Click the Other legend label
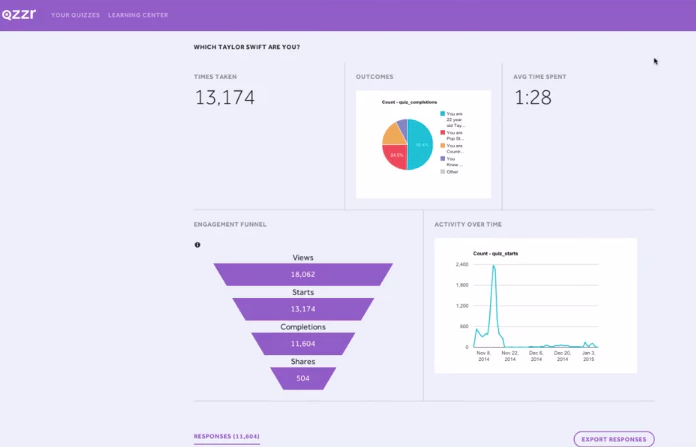This screenshot has width=696, height=447. pyautogui.click(x=452, y=172)
